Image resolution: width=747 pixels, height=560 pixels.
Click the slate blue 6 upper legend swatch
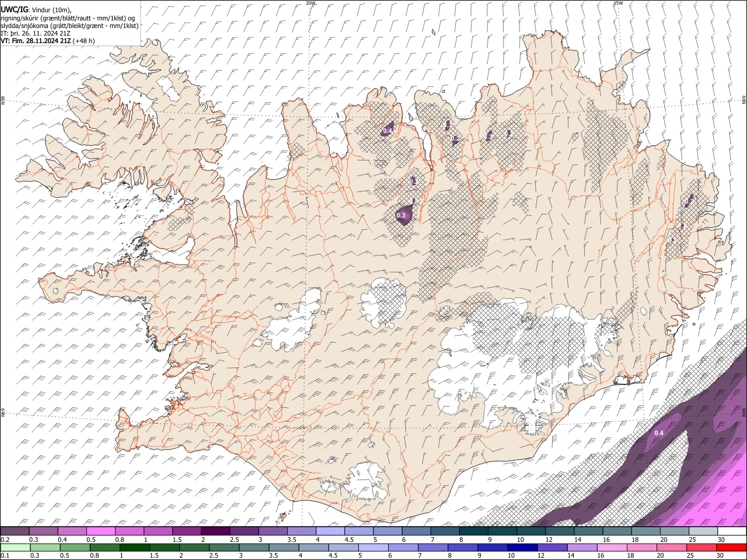pos(416,531)
